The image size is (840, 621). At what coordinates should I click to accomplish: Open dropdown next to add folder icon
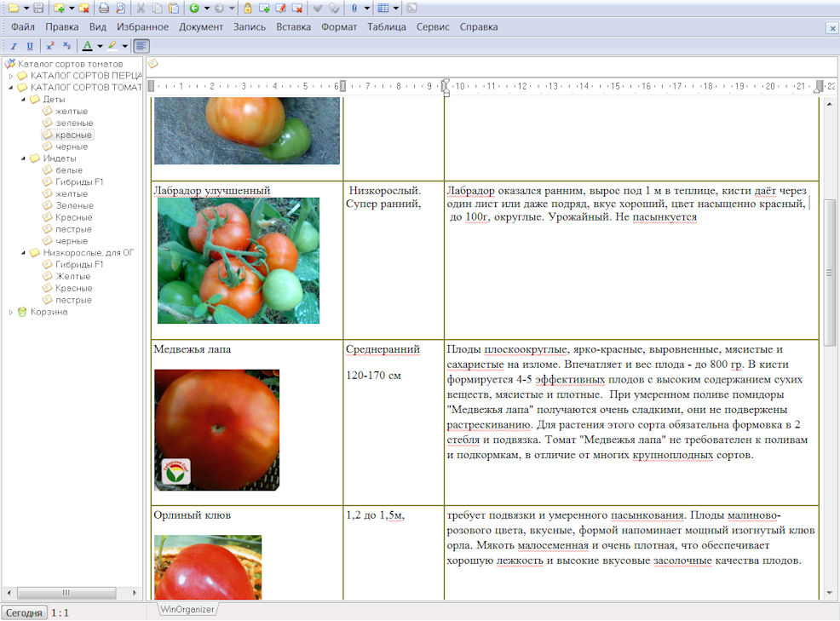coord(72,8)
